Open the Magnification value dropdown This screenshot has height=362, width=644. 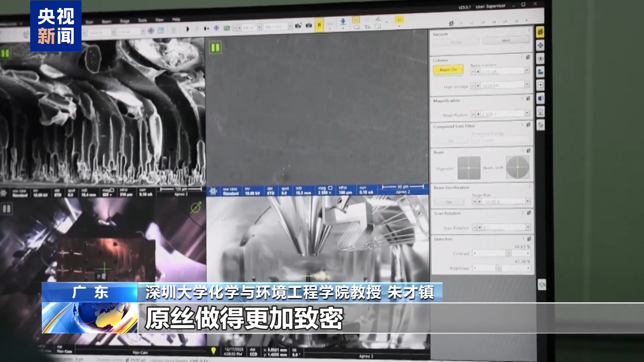pyautogui.click(x=527, y=113)
